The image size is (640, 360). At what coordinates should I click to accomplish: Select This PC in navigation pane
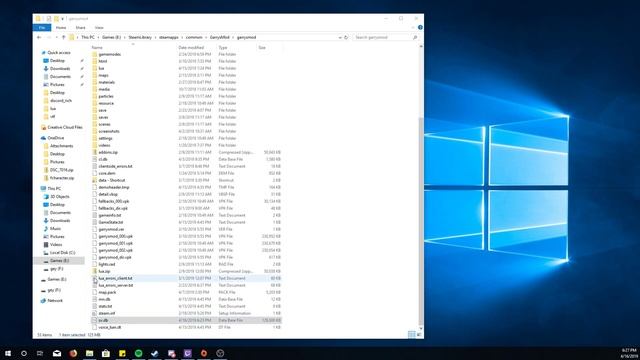[x=54, y=189]
